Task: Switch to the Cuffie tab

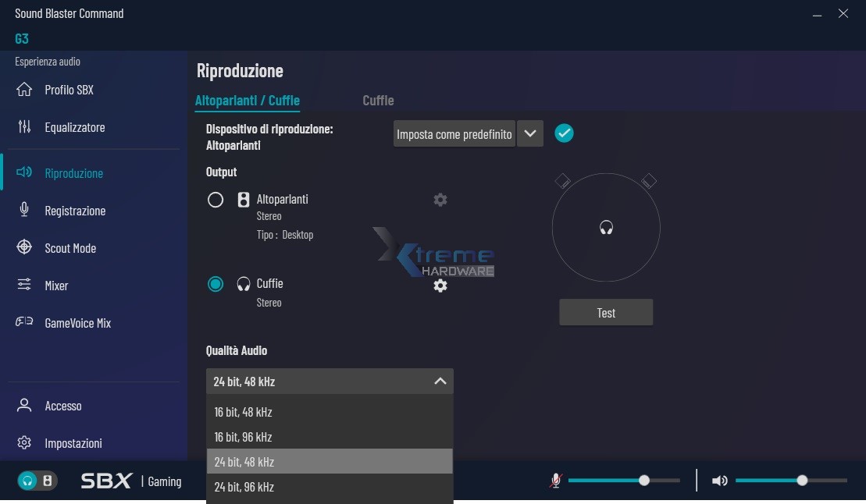Action: tap(378, 101)
